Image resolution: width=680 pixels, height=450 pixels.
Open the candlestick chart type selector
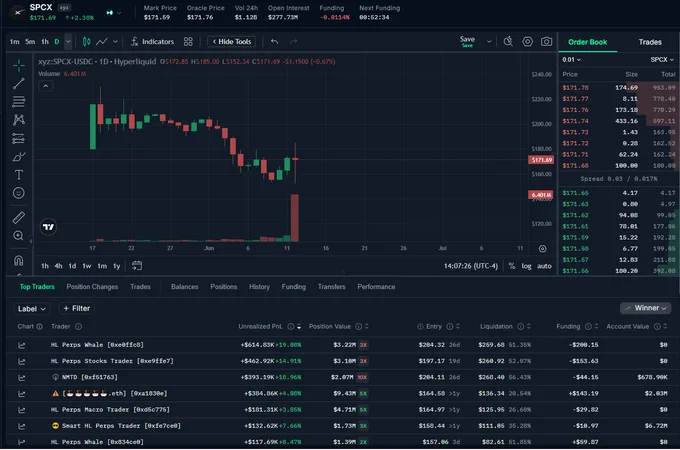point(87,42)
